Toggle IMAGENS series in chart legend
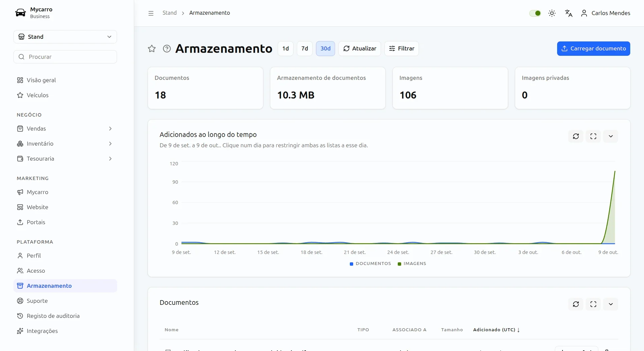Image resolution: width=644 pixels, height=351 pixels. tap(412, 264)
